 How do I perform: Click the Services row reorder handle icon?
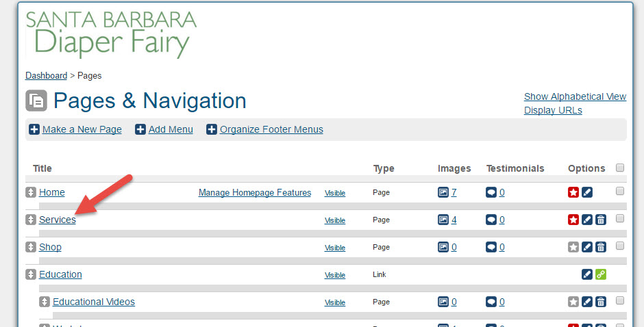click(31, 220)
